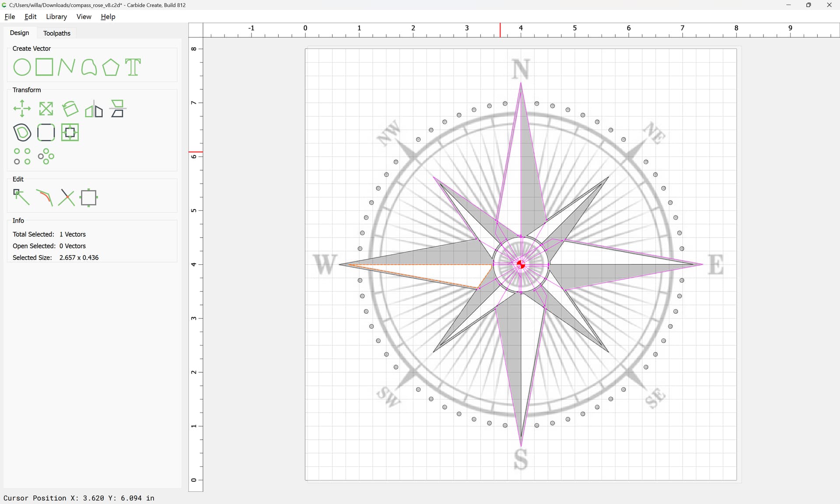Viewport: 840px width, 504px height.
Task: Choose the Polyline drawing tool
Action: [x=66, y=67]
